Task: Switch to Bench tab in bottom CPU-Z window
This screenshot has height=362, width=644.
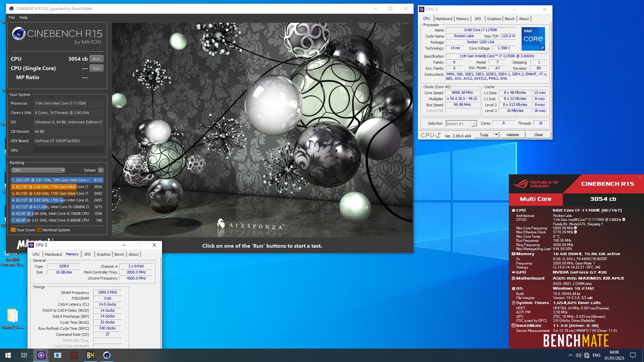Action: 119,254
